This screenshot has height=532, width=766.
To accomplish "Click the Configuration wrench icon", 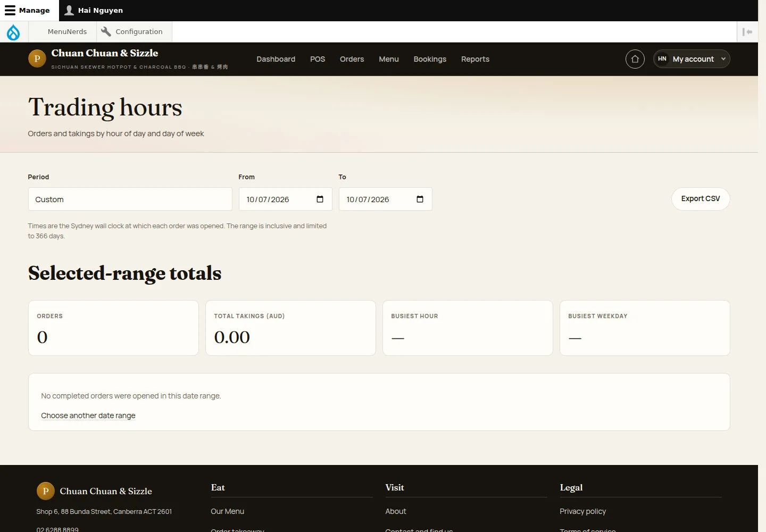I will pyautogui.click(x=106, y=31).
